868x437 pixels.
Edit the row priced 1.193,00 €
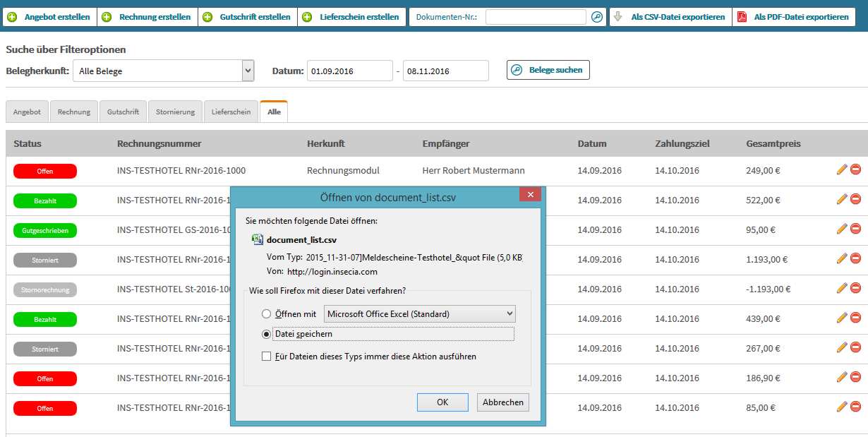841,258
